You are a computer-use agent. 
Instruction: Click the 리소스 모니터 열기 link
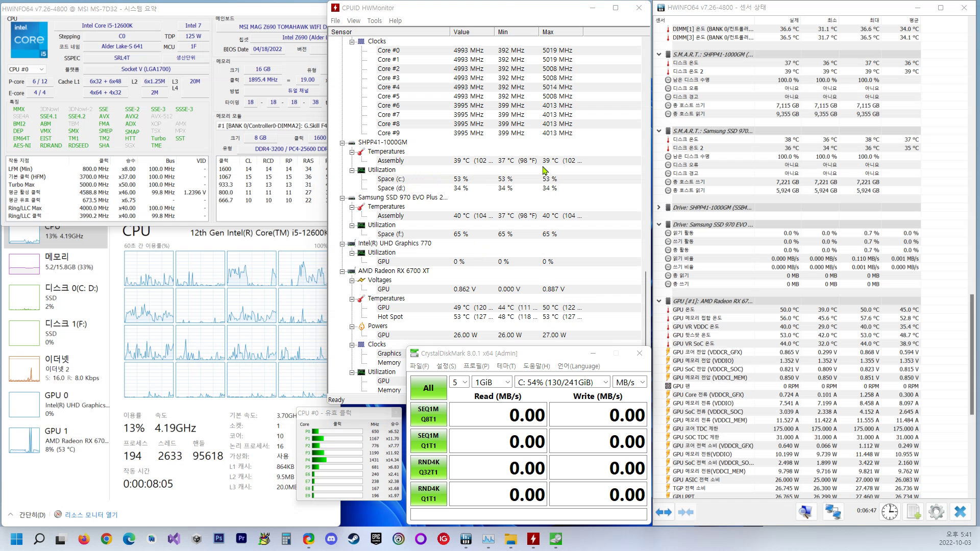point(91,515)
